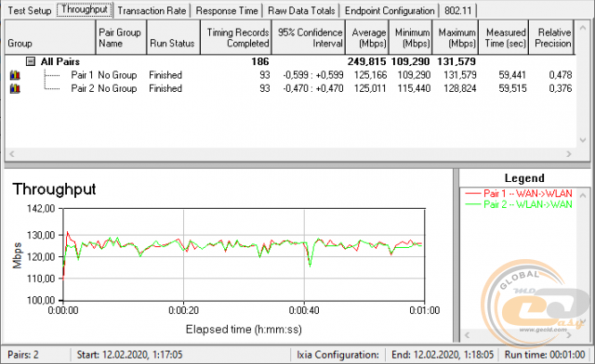Click 95% Confidence Interval header
Image resolution: width=595 pixels, height=364 pixels.
pyautogui.click(x=308, y=37)
